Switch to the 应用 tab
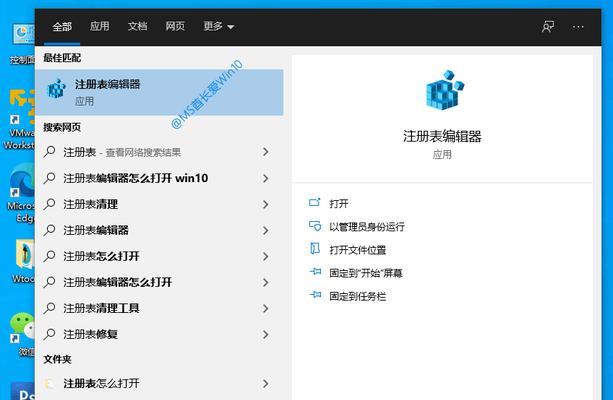Viewport: 613px width, 400px height. [x=100, y=26]
